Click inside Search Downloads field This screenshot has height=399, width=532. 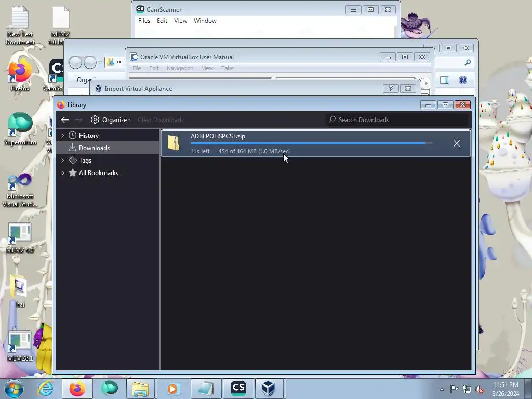tap(397, 120)
